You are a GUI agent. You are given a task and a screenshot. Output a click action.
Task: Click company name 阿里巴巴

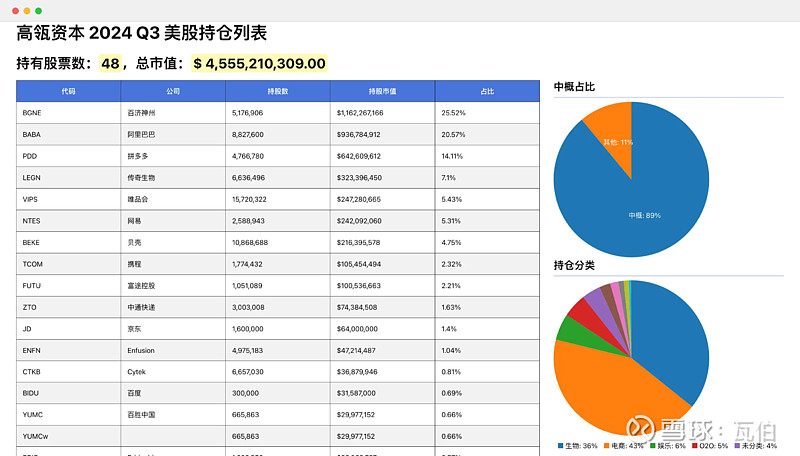point(141,135)
